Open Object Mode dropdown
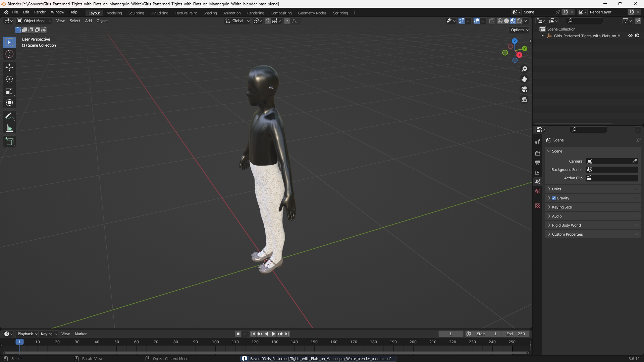 pyautogui.click(x=34, y=21)
